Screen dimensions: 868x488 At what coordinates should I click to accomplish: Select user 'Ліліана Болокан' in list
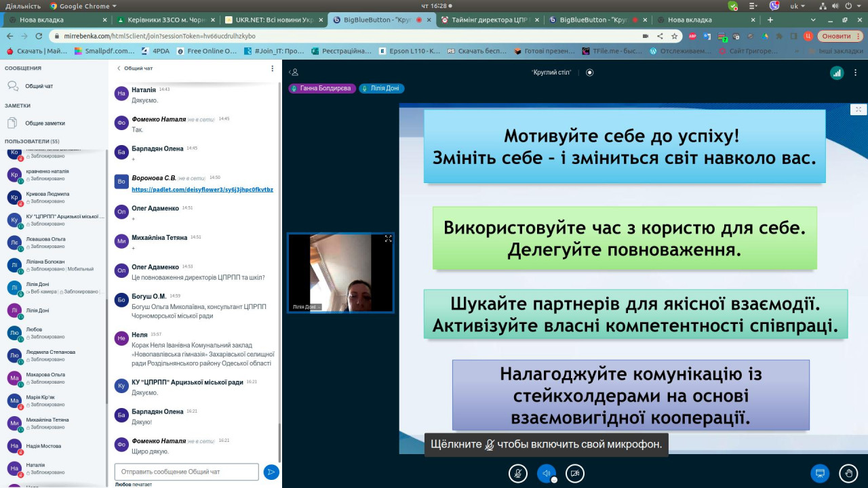(x=54, y=265)
